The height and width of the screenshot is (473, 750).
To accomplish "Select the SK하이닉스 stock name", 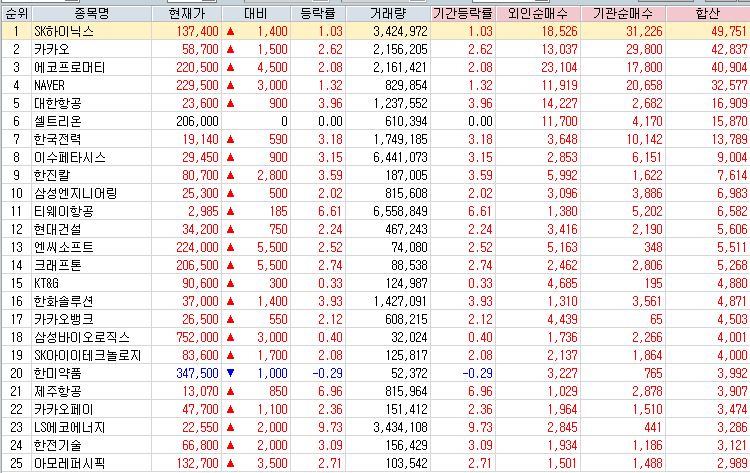I will [x=64, y=32].
